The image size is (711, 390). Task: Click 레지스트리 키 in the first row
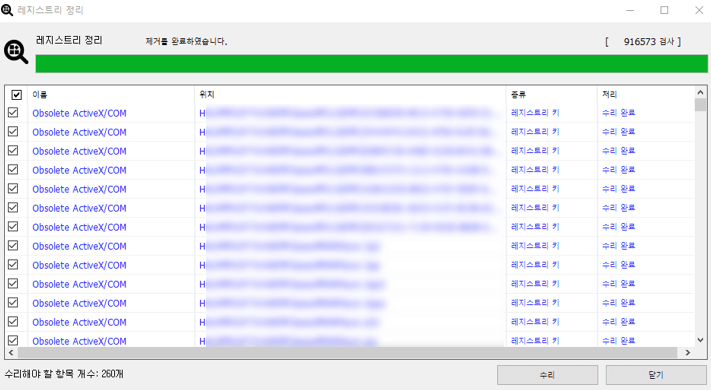point(535,112)
